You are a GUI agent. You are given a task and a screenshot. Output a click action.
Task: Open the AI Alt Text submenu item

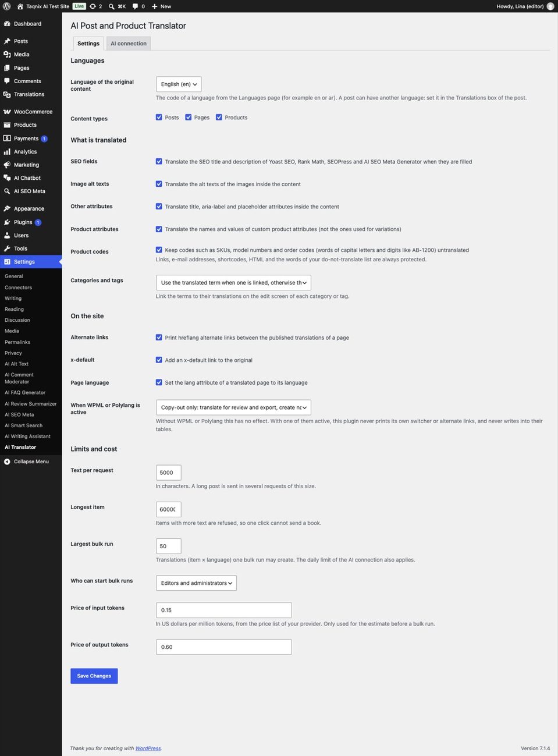click(x=16, y=364)
